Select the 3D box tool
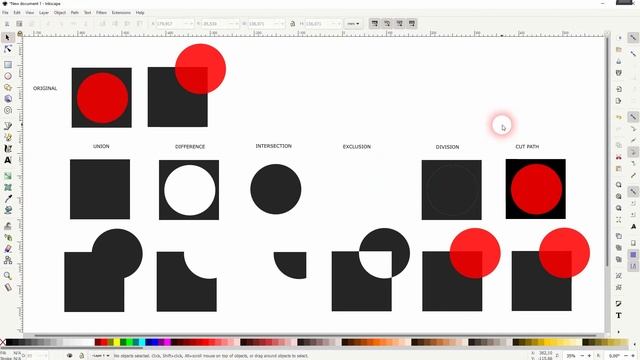This screenshot has width=640, height=360. pos(8,99)
